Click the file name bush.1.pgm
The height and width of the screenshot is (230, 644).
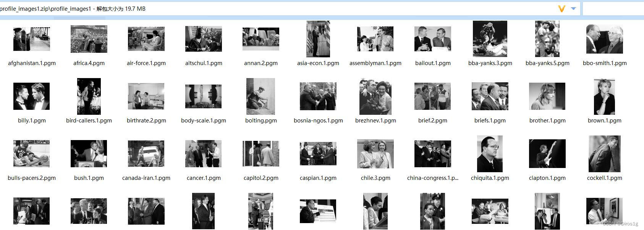(x=89, y=178)
